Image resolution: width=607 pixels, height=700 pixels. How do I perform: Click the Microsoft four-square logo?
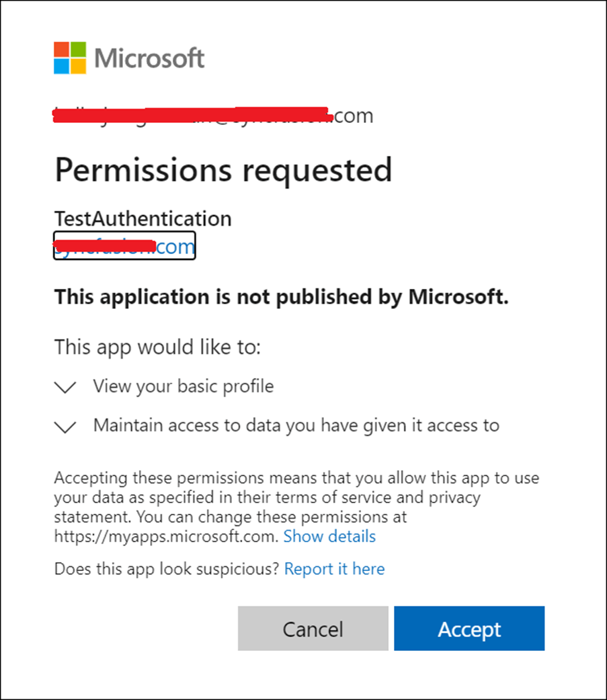coord(70,58)
